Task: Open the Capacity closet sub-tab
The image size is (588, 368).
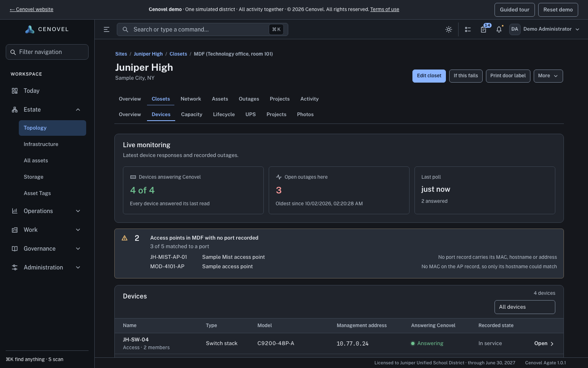Action: pos(192,114)
